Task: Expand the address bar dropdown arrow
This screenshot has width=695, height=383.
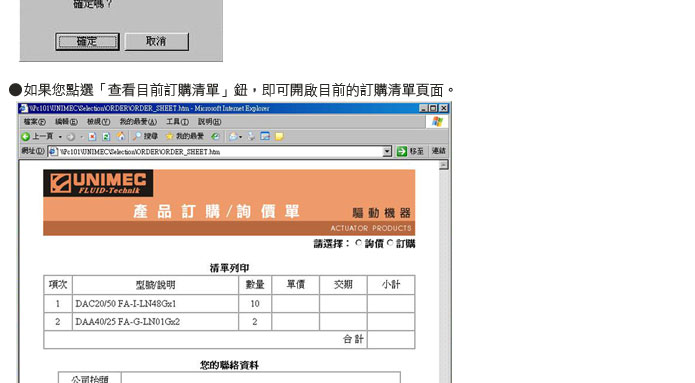Action: coord(387,152)
